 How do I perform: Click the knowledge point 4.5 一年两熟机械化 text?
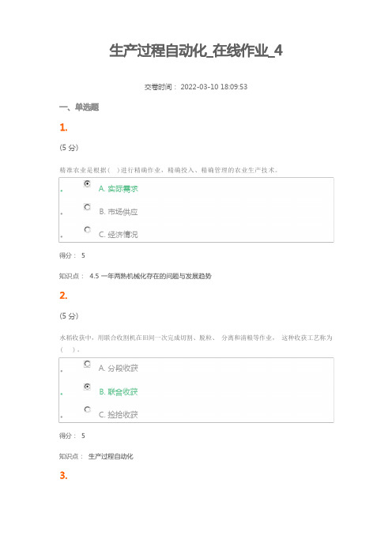(x=150, y=276)
